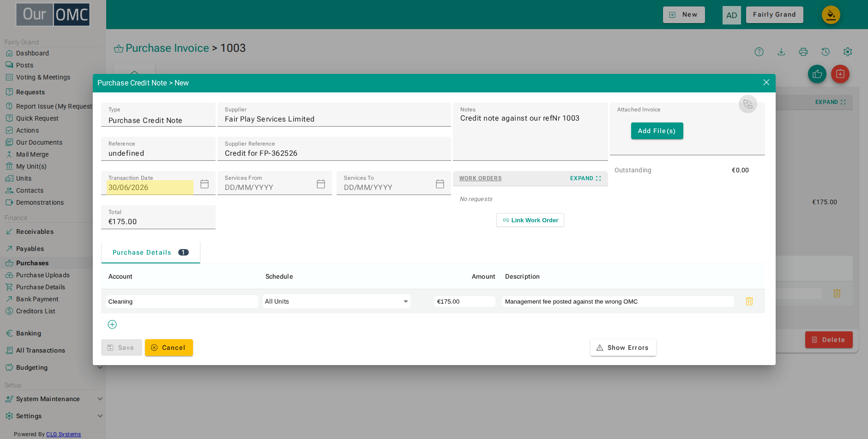The width and height of the screenshot is (868, 439).
Task: Click the yellow paint bucket theme icon
Action: pyautogui.click(x=831, y=15)
